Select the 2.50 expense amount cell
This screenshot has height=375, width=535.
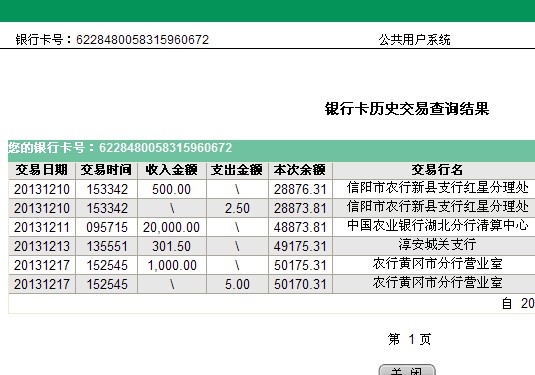(x=237, y=208)
